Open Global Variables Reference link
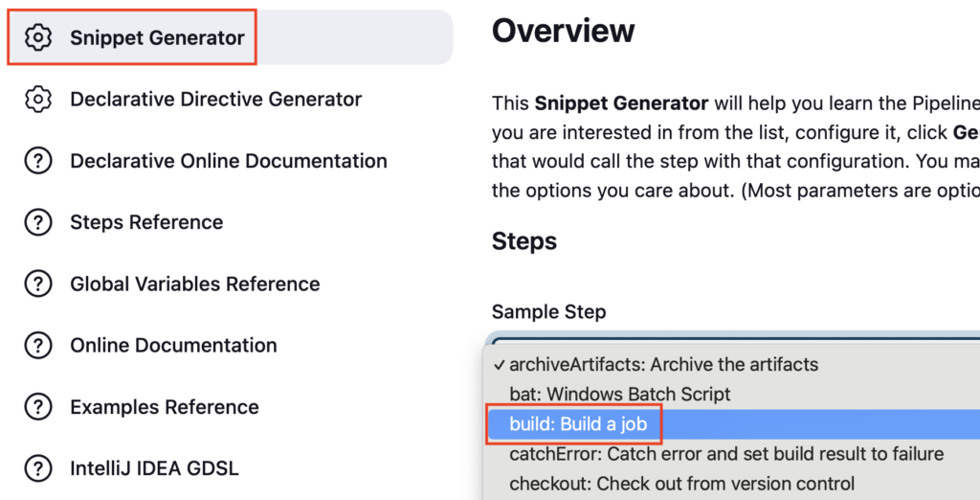The height and width of the screenshot is (500, 980). point(195,284)
